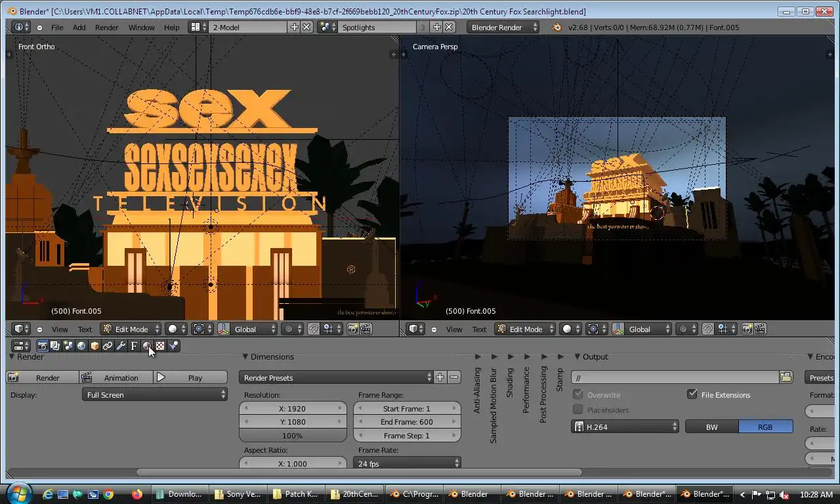Open Windows Start menu
The image size is (840, 504).
pos(18,493)
